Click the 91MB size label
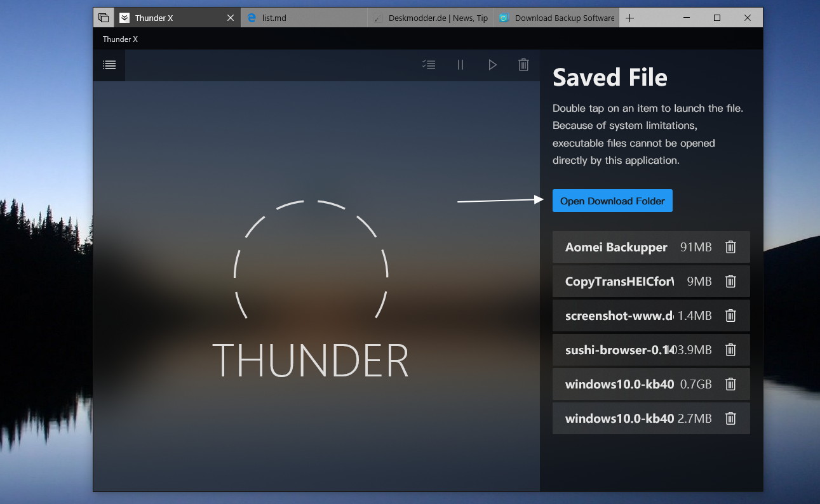The height and width of the screenshot is (504, 820). [696, 247]
